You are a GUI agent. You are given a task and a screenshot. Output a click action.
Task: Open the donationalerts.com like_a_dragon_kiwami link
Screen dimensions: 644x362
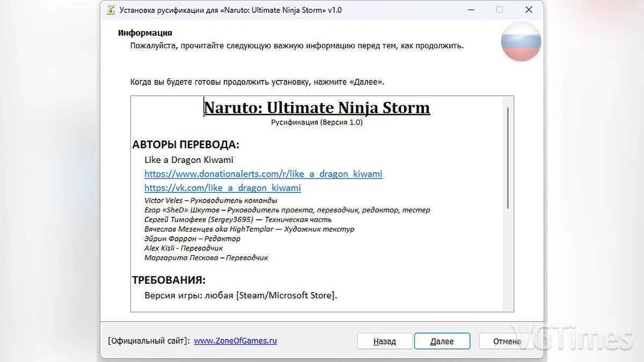point(264,174)
